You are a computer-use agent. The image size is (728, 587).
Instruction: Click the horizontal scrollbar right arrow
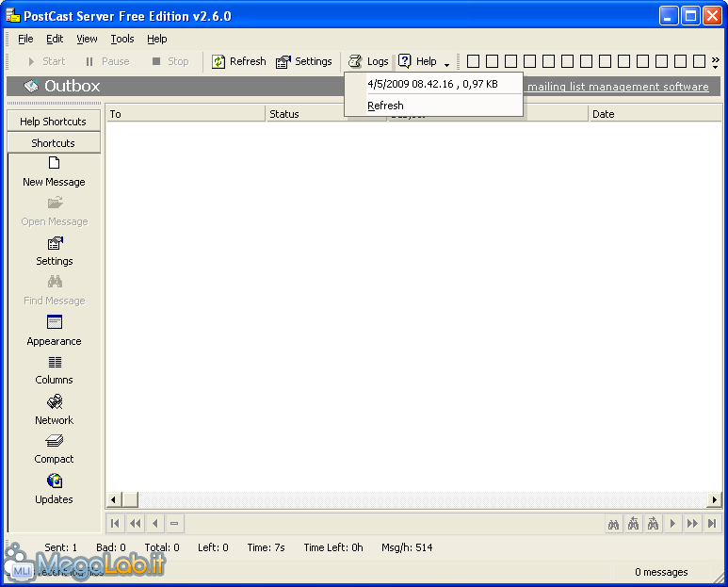[714, 499]
